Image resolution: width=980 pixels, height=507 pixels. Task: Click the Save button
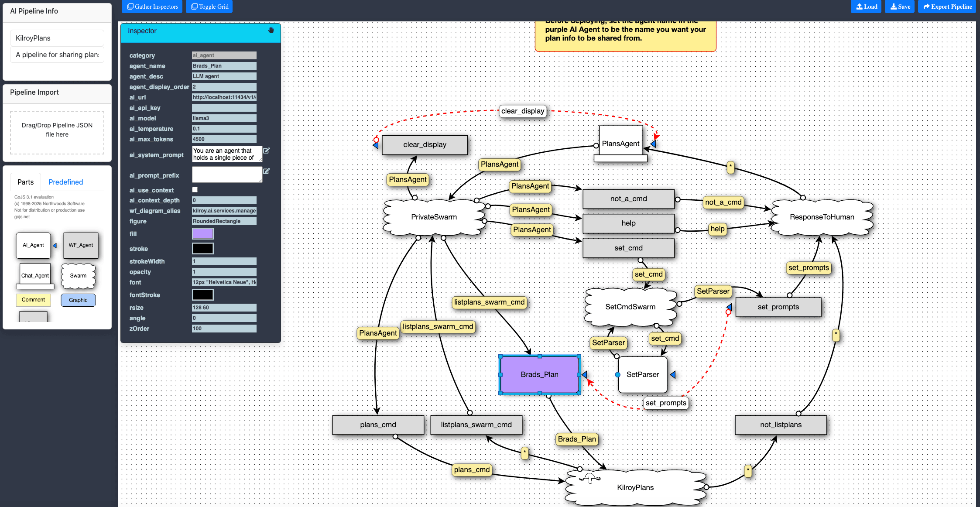[x=900, y=7]
